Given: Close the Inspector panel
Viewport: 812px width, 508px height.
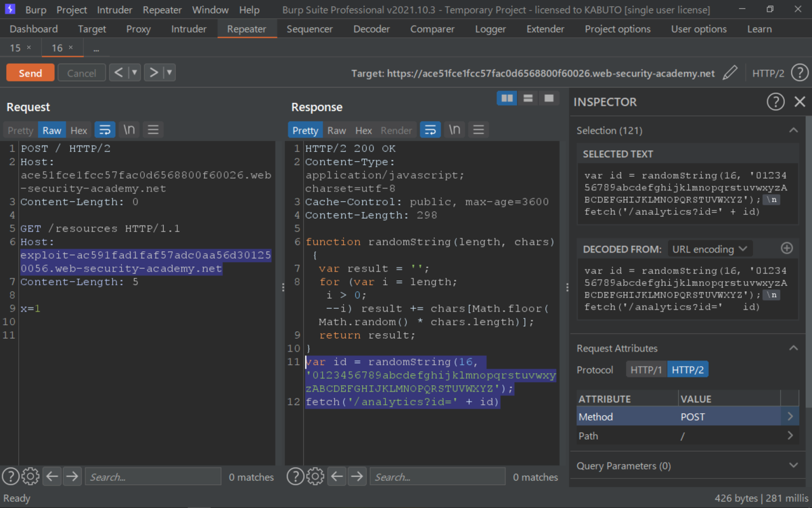Looking at the screenshot, I should point(800,102).
